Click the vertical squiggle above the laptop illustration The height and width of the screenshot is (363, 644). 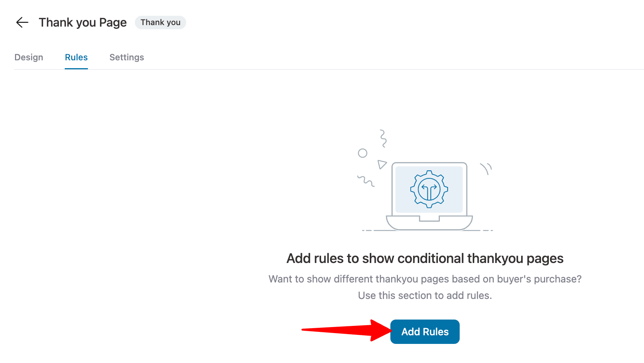(383, 138)
